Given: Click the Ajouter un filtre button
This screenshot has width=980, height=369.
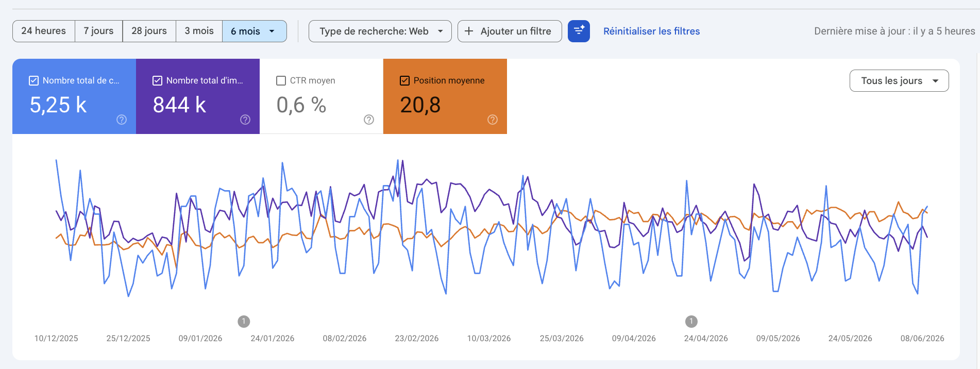Looking at the screenshot, I should point(510,31).
